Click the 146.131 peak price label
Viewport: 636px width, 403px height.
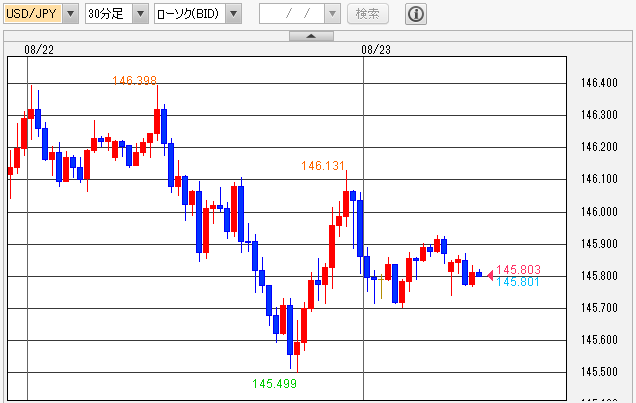[x=323, y=165]
